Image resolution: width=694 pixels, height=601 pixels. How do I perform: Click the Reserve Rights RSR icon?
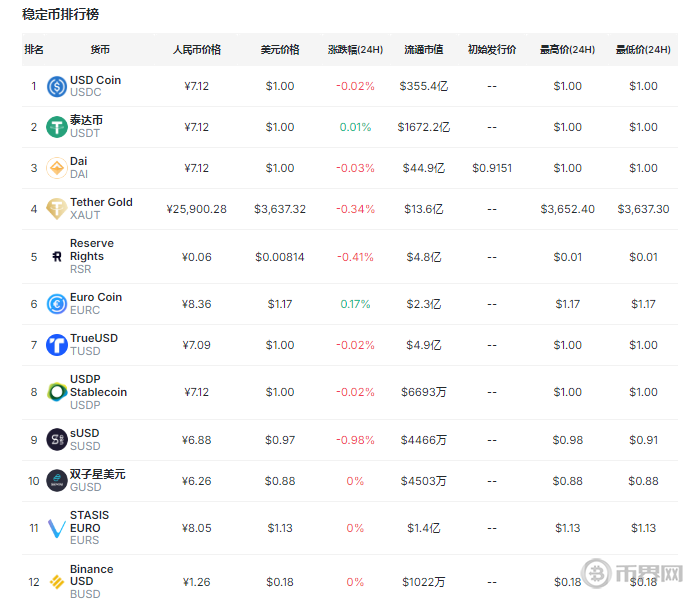pos(56,257)
